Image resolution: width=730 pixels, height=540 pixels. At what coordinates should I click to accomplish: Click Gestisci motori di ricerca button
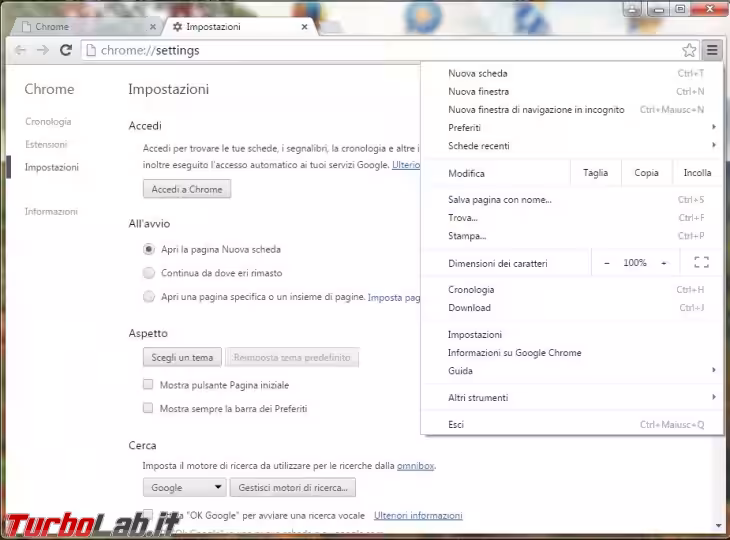click(x=292, y=487)
